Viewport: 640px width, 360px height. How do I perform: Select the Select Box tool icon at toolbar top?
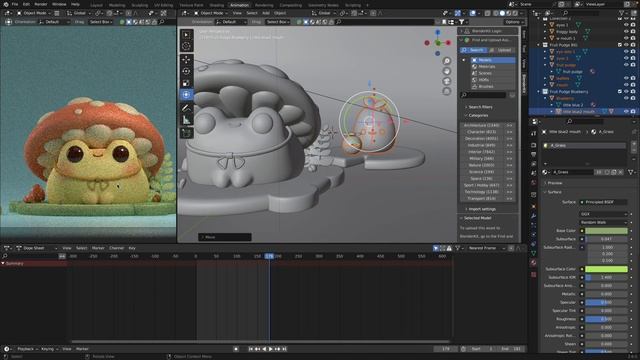[x=186, y=35]
